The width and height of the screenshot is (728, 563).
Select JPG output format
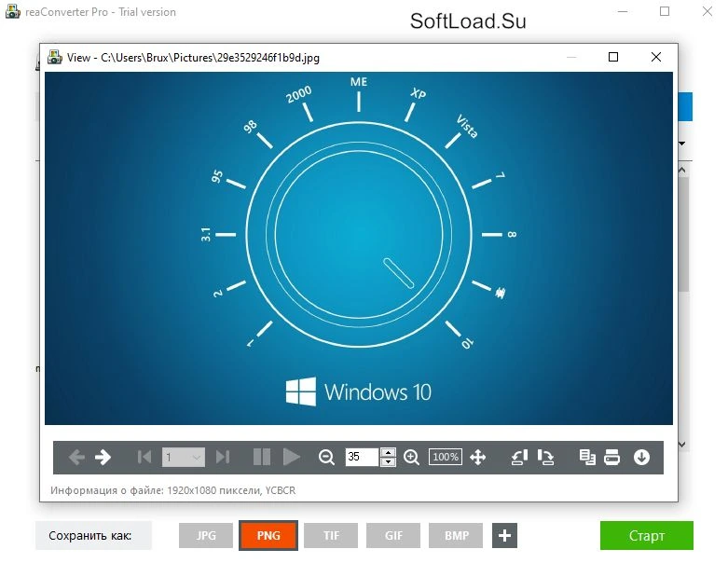tap(206, 536)
